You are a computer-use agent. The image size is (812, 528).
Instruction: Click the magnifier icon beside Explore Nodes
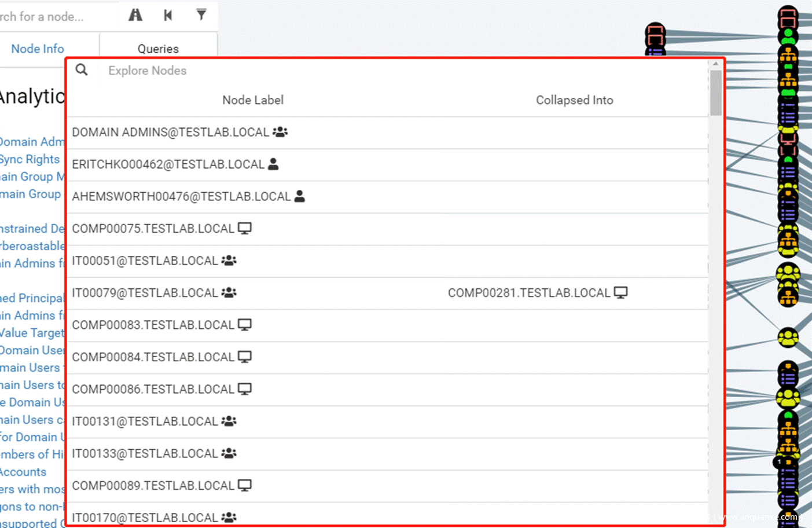pos(82,70)
